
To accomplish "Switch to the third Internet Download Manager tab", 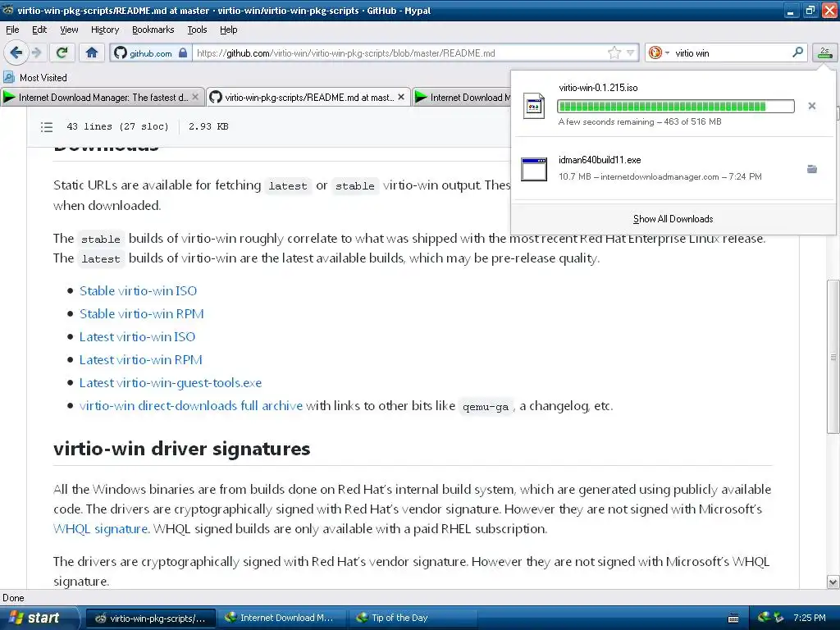I will pyautogui.click(x=462, y=97).
